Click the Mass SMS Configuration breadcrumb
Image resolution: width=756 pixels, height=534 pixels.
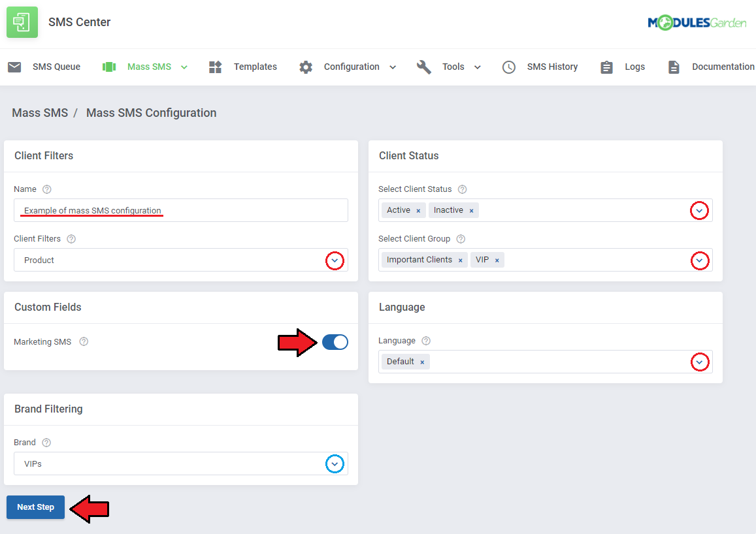pyautogui.click(x=152, y=113)
